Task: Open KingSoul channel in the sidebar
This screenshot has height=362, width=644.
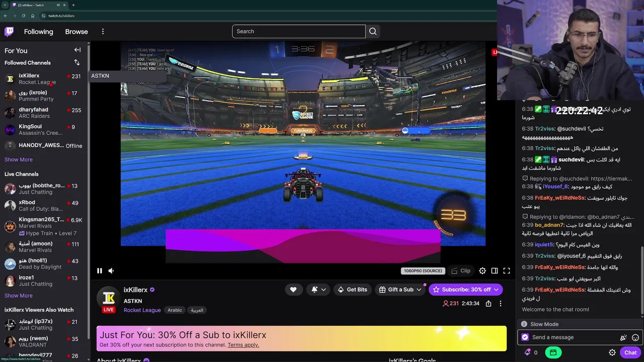Action: 43,130
